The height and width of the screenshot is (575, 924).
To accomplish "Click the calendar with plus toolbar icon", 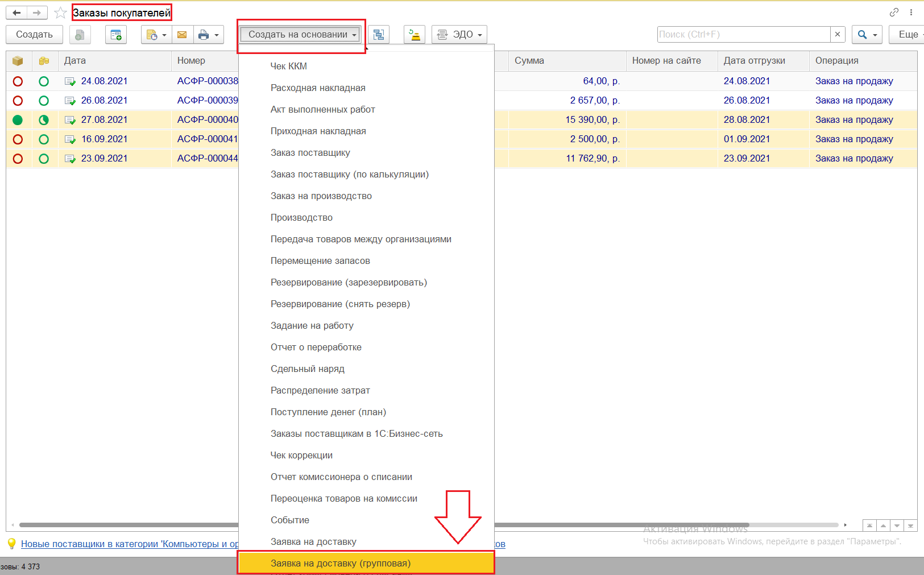I will [116, 35].
